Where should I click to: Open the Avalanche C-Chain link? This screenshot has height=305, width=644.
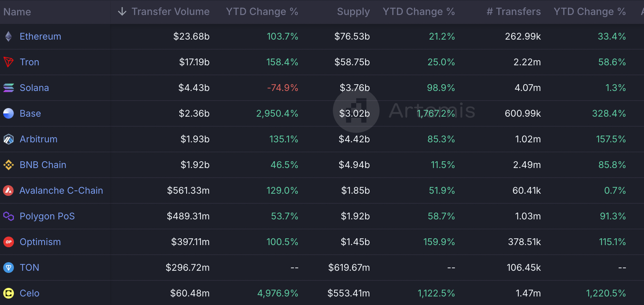pos(61,190)
